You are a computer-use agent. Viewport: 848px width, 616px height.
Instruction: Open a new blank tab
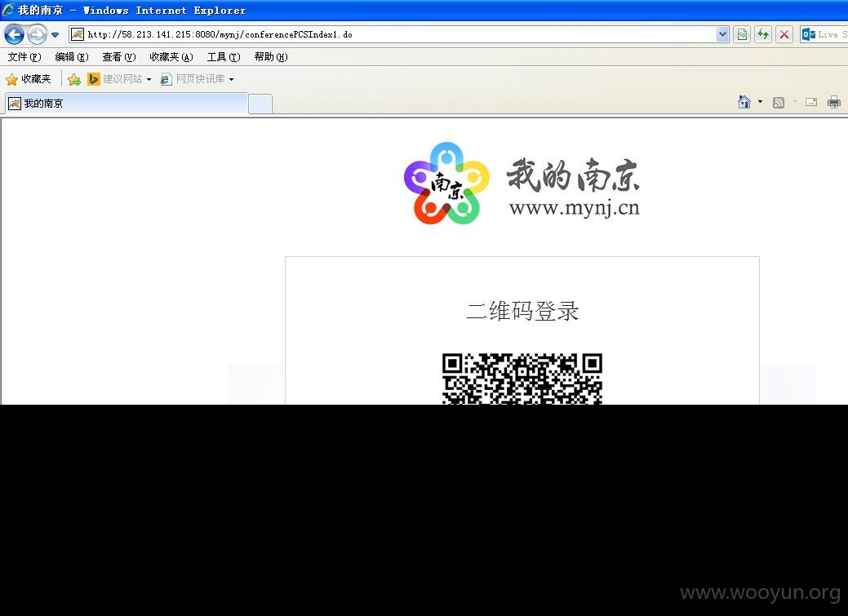click(x=260, y=104)
